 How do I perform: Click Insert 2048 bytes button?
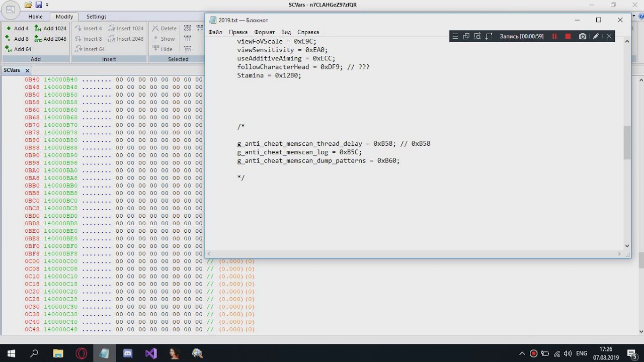(126, 39)
